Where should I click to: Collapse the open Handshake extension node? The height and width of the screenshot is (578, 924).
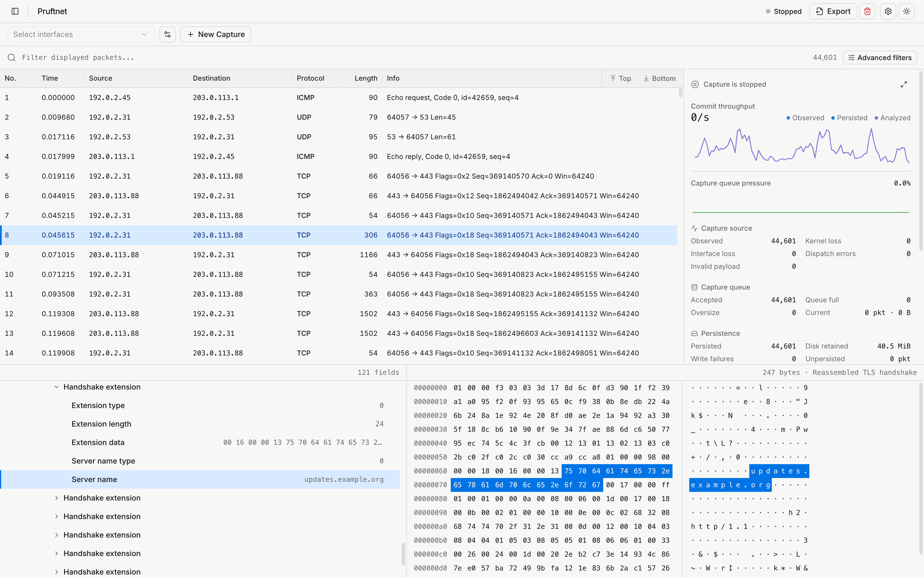pos(57,387)
